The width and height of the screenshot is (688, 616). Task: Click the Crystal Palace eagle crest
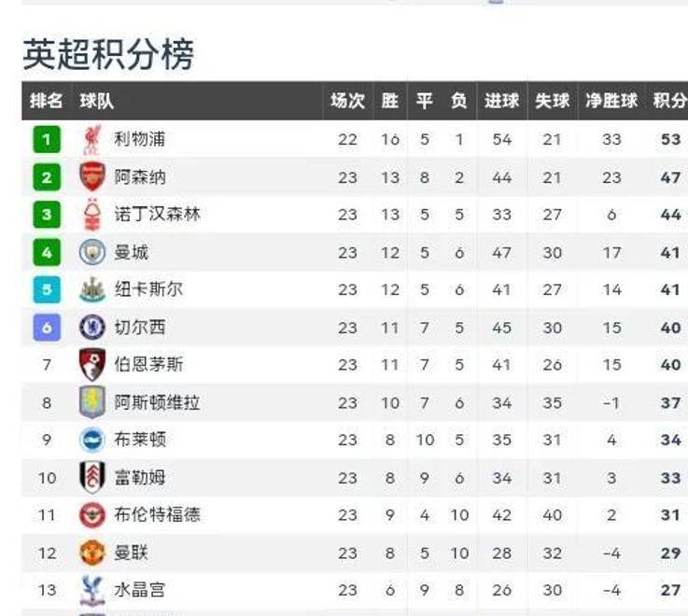92,590
